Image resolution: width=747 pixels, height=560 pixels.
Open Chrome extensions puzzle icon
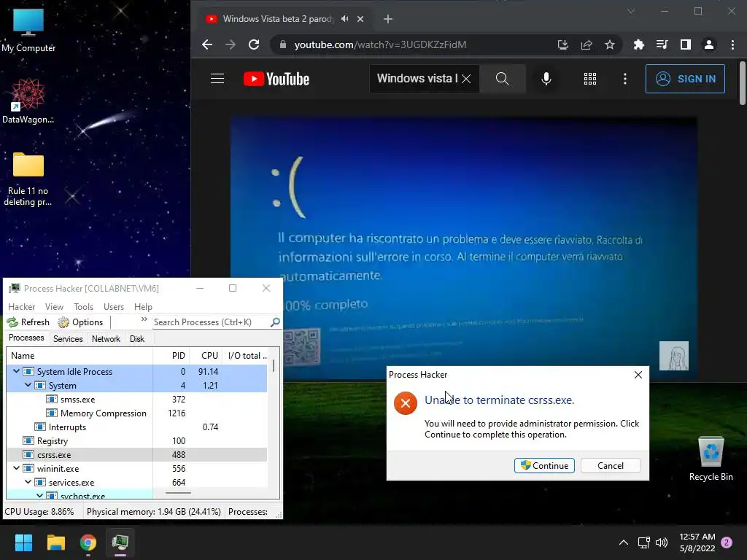point(639,44)
